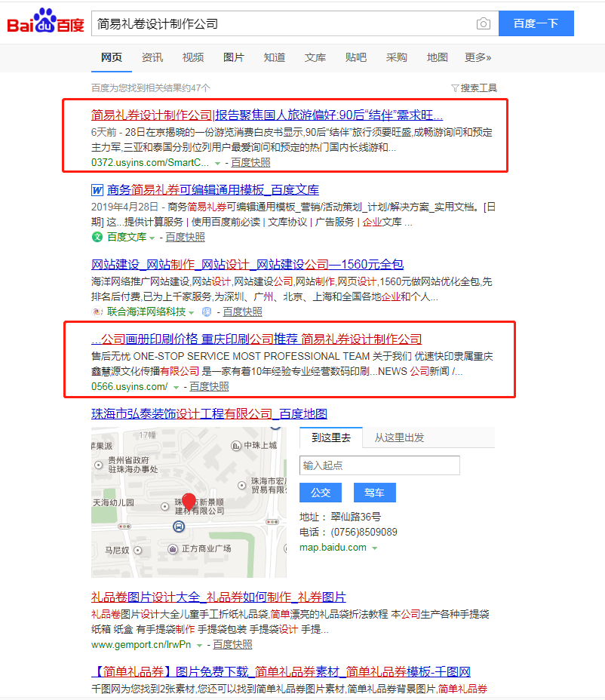Open result 商务简易礼券可编辑通用模板_百度文库
Viewport: 605px width, 700px height.
pyautogui.click(x=213, y=190)
